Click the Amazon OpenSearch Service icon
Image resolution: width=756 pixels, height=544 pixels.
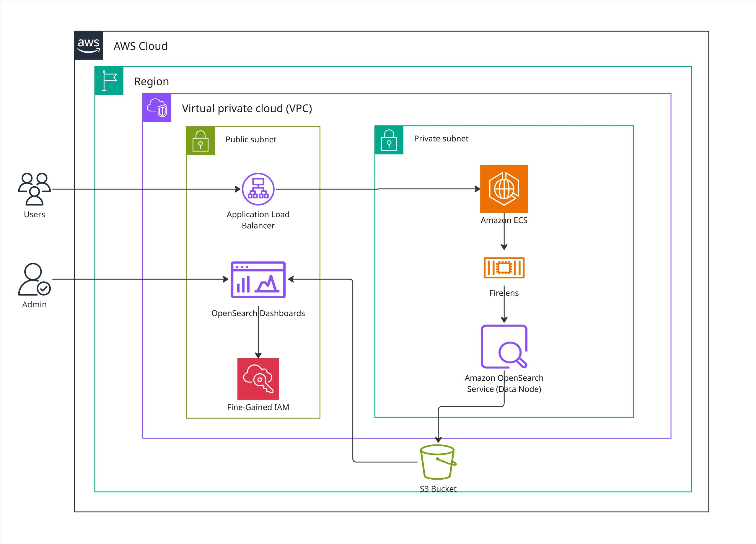point(504,346)
